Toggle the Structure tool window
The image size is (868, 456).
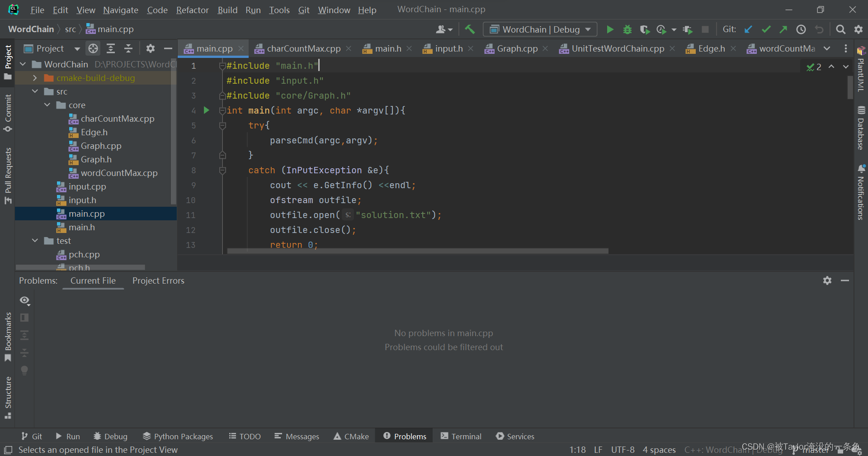pyautogui.click(x=8, y=398)
